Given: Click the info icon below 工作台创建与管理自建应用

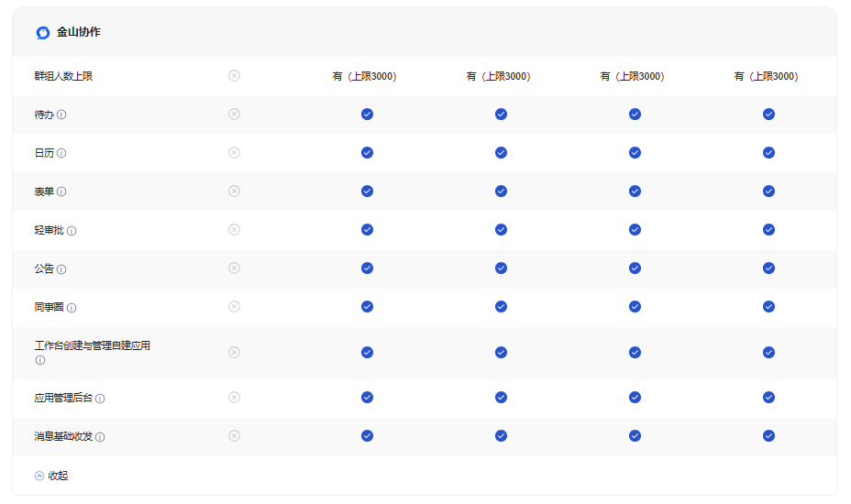Looking at the screenshot, I should (40, 360).
